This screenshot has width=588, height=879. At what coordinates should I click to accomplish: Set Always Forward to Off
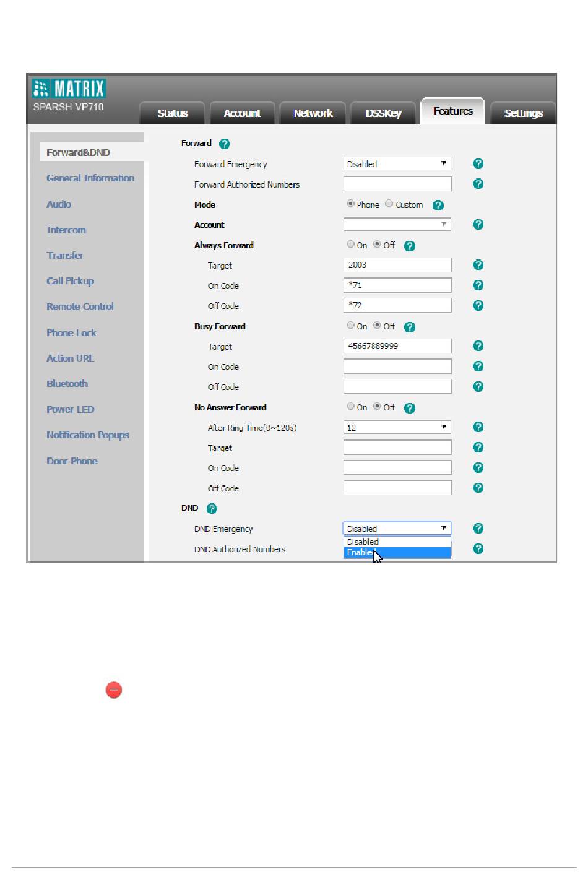(x=377, y=245)
